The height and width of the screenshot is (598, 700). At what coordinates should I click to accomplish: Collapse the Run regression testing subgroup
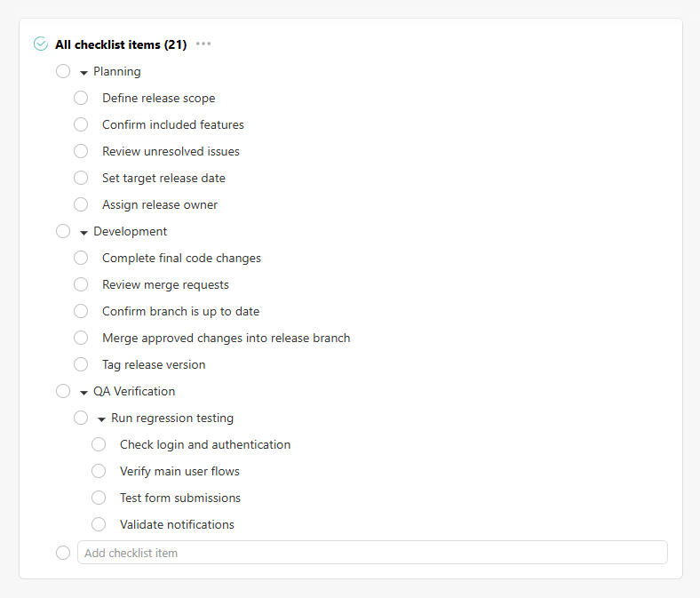pos(101,419)
